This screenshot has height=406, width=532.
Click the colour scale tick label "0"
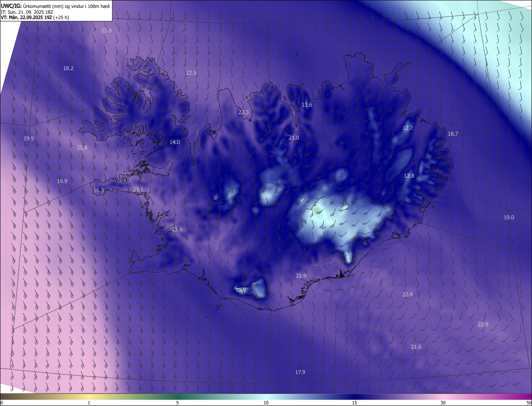pyautogui.click(x=2, y=403)
